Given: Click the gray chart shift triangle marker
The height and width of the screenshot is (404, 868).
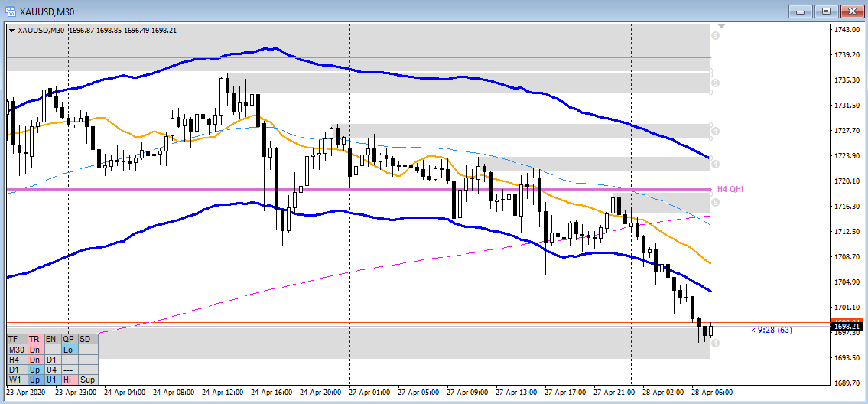Looking at the screenshot, I should pyautogui.click(x=722, y=27).
